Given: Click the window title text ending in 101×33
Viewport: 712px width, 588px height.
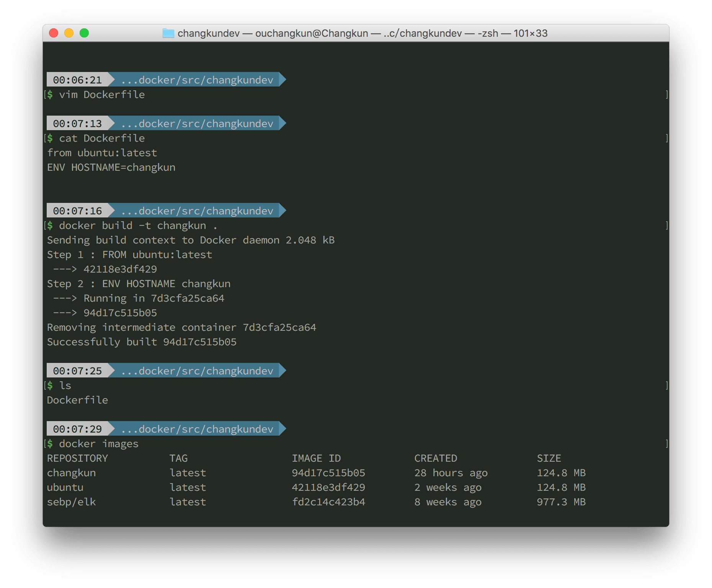Looking at the screenshot, I should click(362, 33).
